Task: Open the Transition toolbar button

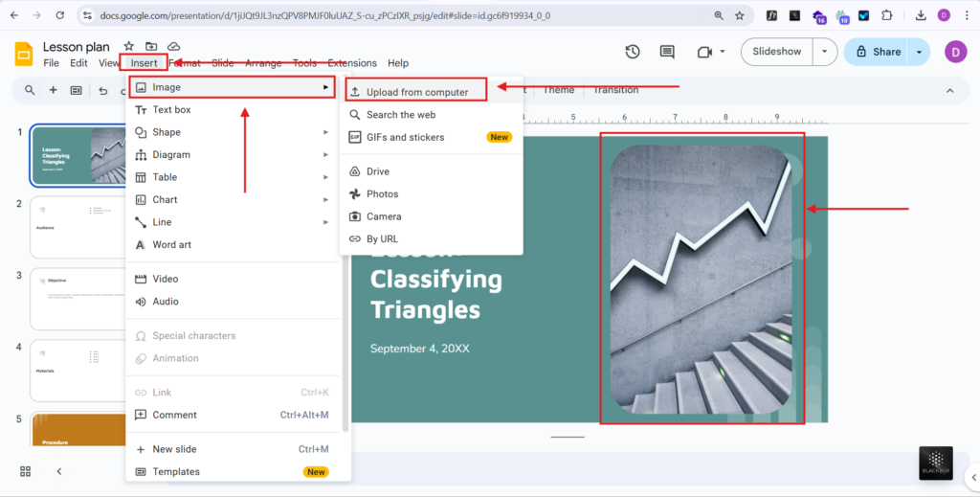Action: pyautogui.click(x=615, y=90)
